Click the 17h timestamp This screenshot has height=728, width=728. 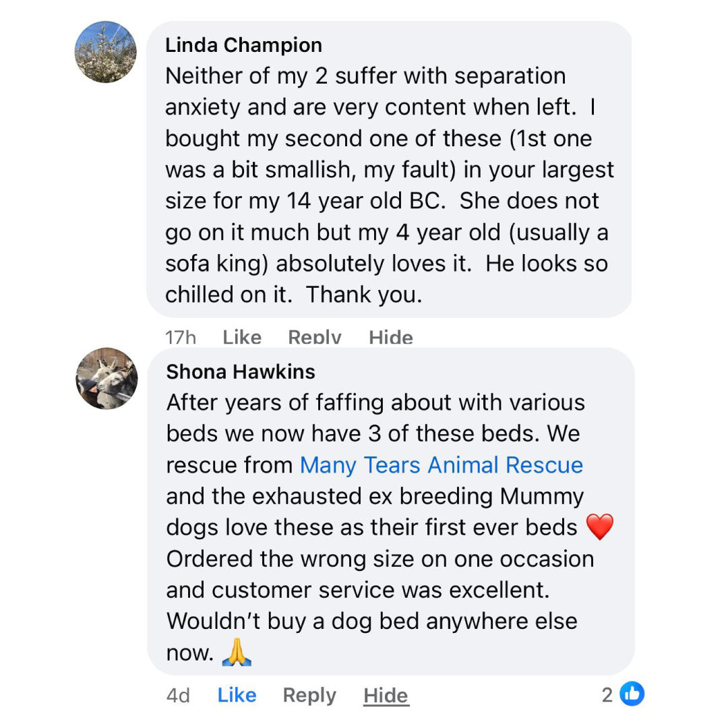pos(181,337)
